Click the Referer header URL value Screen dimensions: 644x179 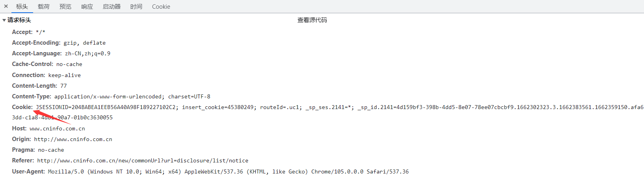click(143, 160)
